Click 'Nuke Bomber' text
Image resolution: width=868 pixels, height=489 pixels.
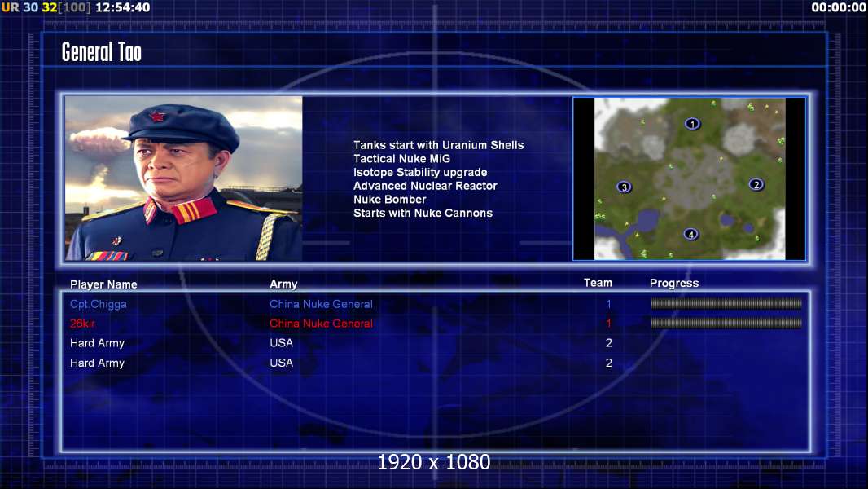click(390, 200)
